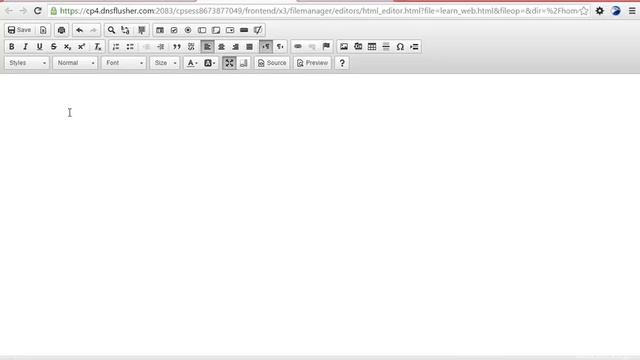Open the Styles dropdown

pos(27,63)
